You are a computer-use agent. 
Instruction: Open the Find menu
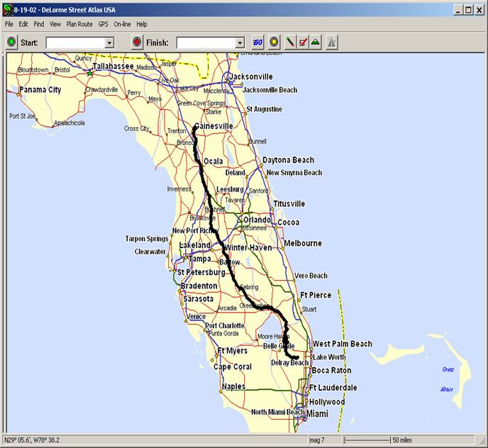click(39, 24)
